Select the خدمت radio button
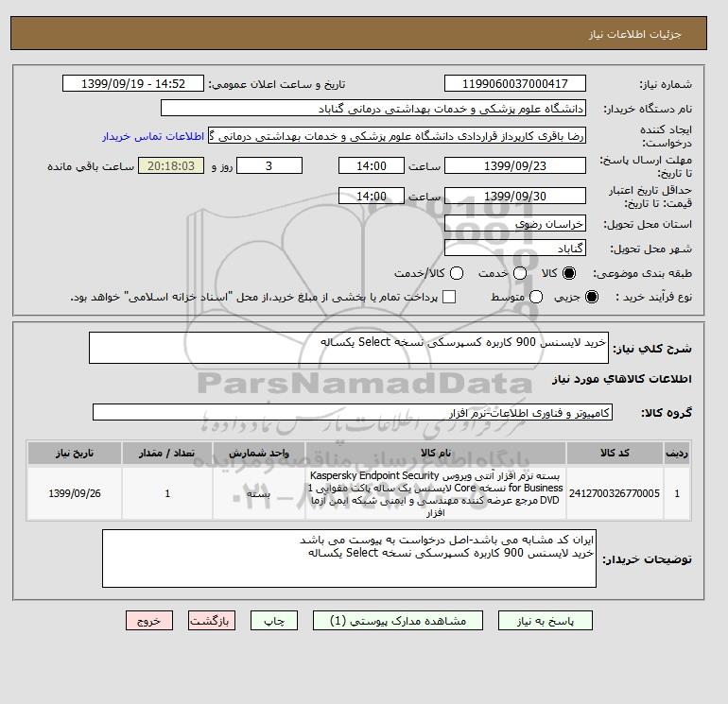The image size is (728, 704). tap(520, 273)
